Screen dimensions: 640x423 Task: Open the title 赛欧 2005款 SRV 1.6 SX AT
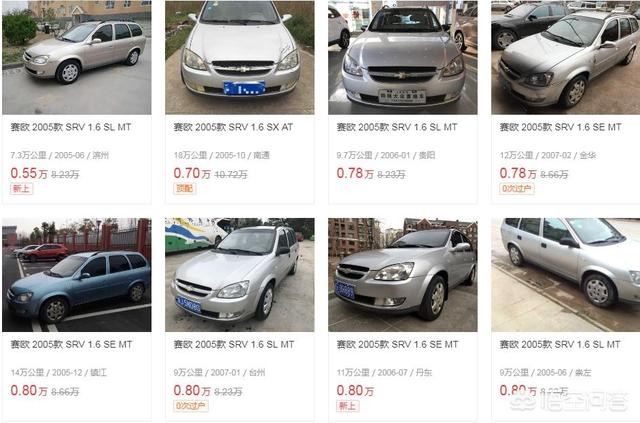[x=233, y=127]
